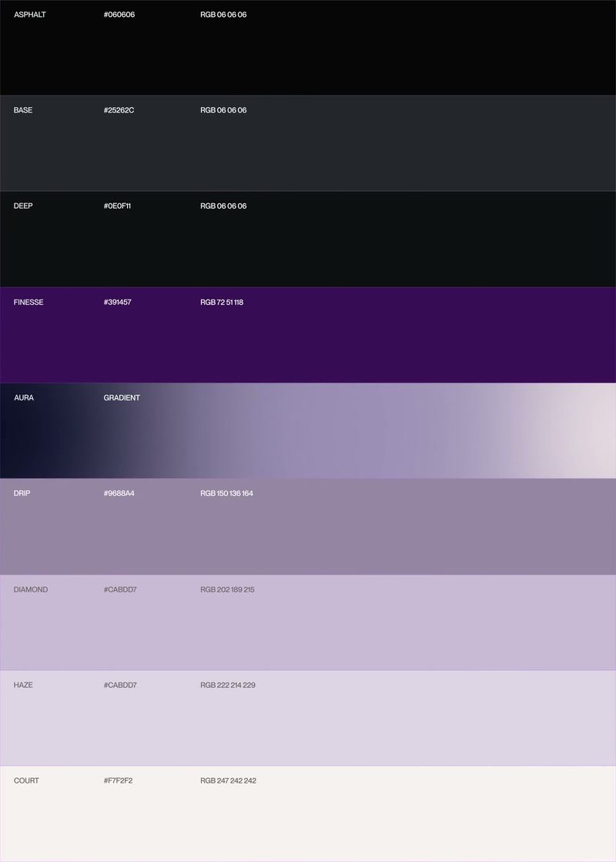Click the "ASPHALT" name label
Image resolution: width=616 pixels, height=862 pixels.
point(30,15)
